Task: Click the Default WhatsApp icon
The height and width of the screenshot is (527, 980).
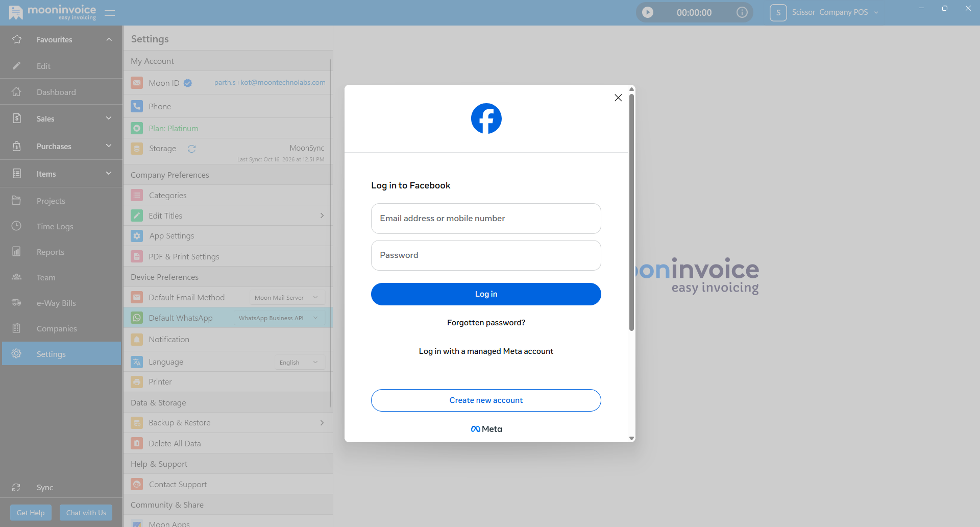Action: pyautogui.click(x=137, y=318)
